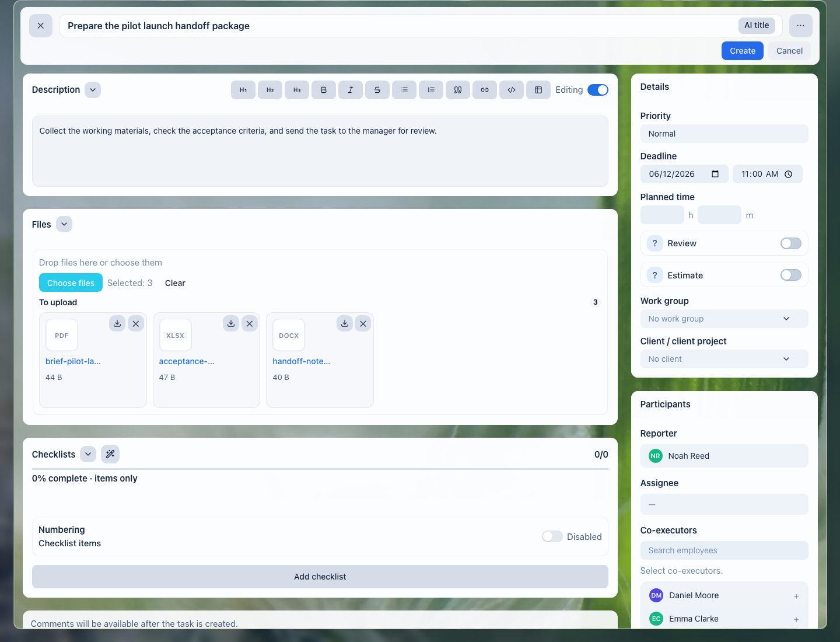
Task: Clear the selected files
Action: point(175,283)
